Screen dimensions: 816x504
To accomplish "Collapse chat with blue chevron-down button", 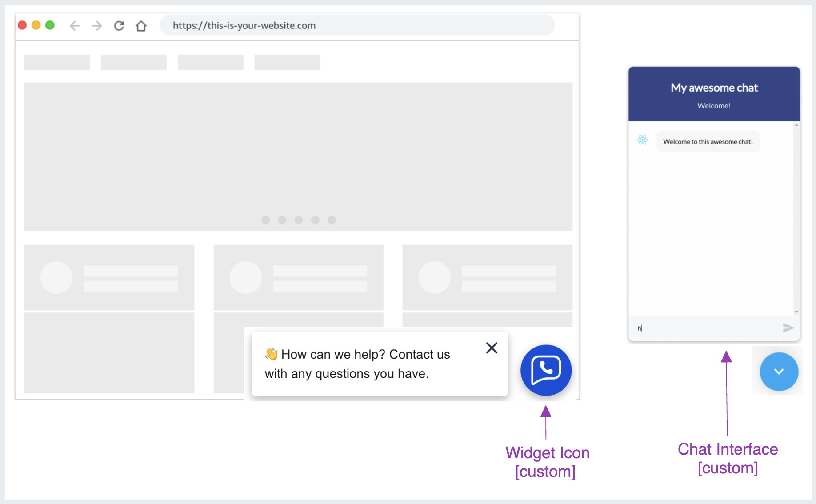I will point(779,372).
